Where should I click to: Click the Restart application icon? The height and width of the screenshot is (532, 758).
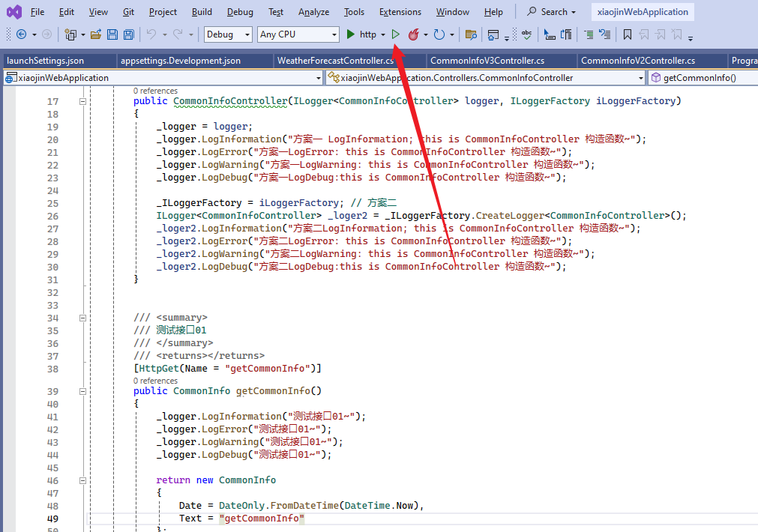[439, 34]
